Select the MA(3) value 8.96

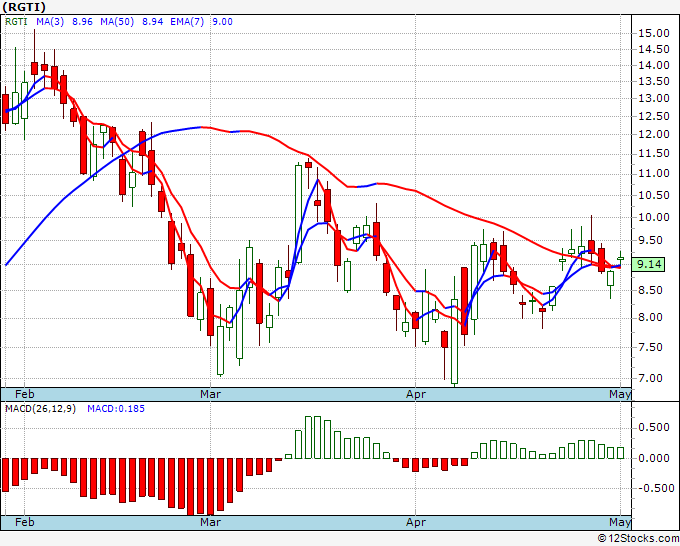82,22
